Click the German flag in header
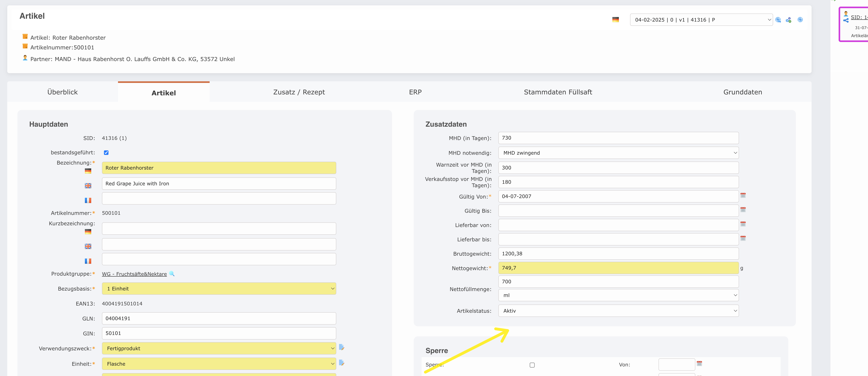Viewport: 868px width, 376px height. click(x=615, y=20)
